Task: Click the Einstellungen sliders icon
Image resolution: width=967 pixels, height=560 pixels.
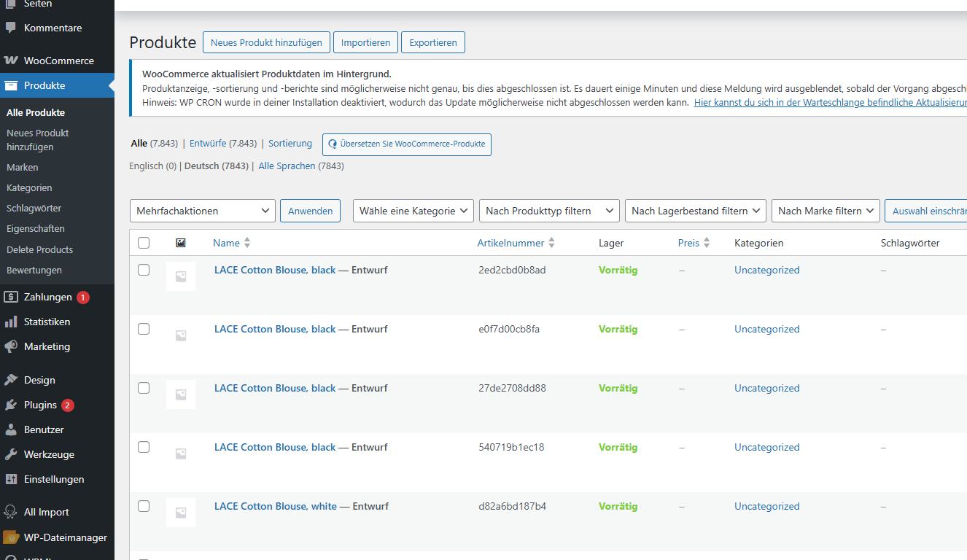Action: 10,479
